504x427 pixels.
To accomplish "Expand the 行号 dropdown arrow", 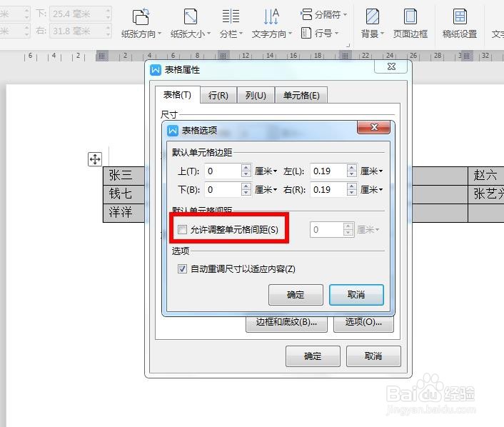I will pos(336,33).
